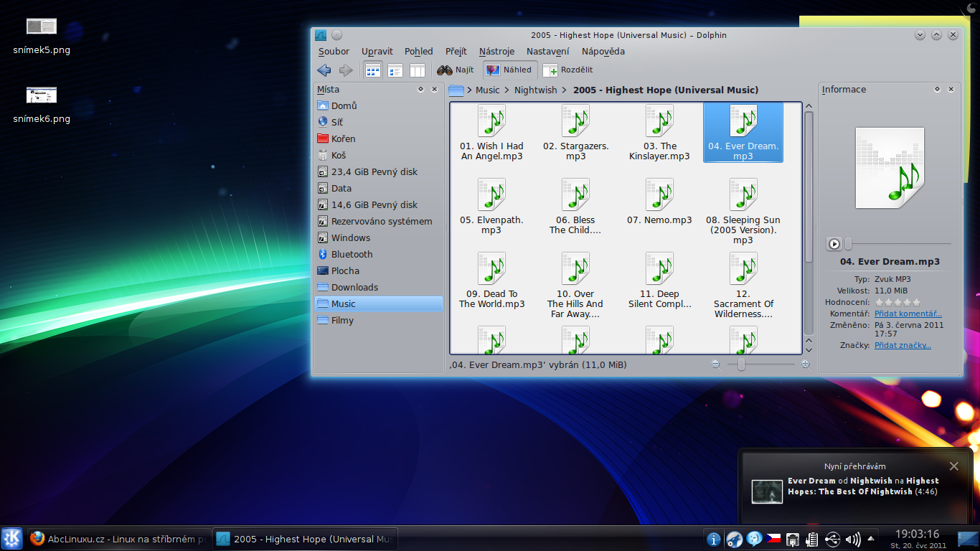
Task: Open KDE Kickoff application launcher
Action: [11, 539]
